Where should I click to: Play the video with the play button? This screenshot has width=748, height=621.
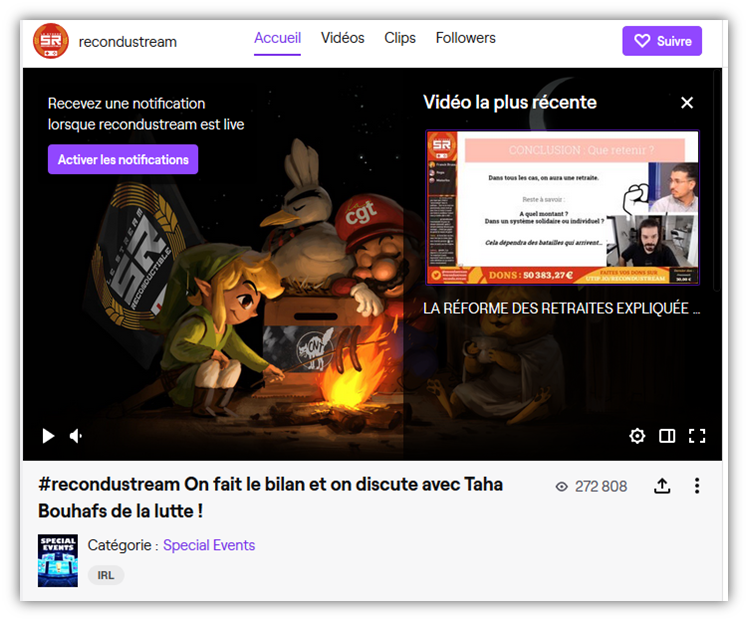tap(48, 436)
